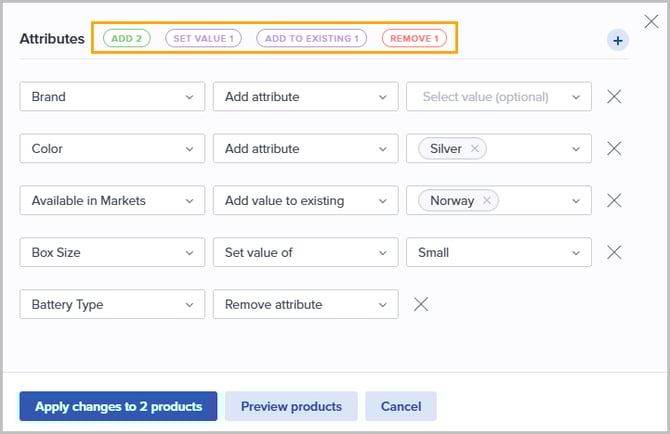Image resolution: width=670 pixels, height=434 pixels.
Task: Open the Remove attribute action dropdown
Action: click(x=305, y=305)
